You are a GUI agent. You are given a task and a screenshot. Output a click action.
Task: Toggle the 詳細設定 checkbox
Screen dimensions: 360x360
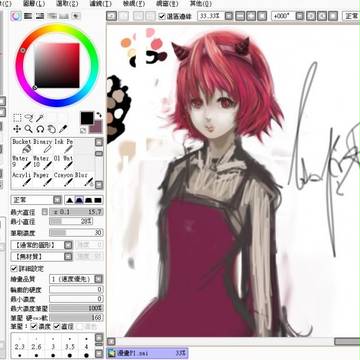(14, 268)
